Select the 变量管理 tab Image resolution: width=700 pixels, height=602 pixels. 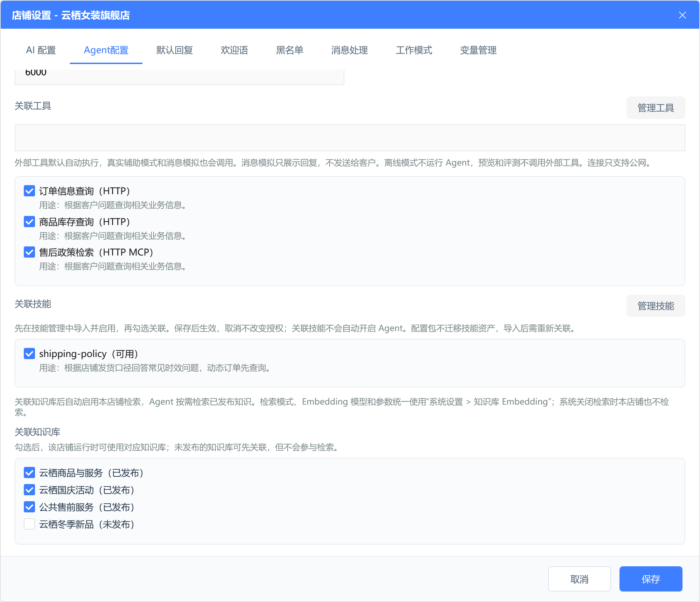478,50
